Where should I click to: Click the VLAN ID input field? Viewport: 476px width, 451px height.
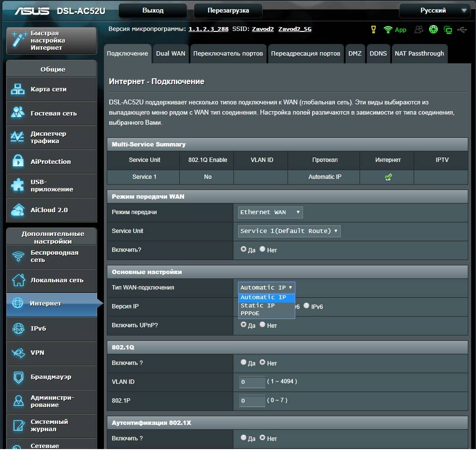tap(252, 382)
